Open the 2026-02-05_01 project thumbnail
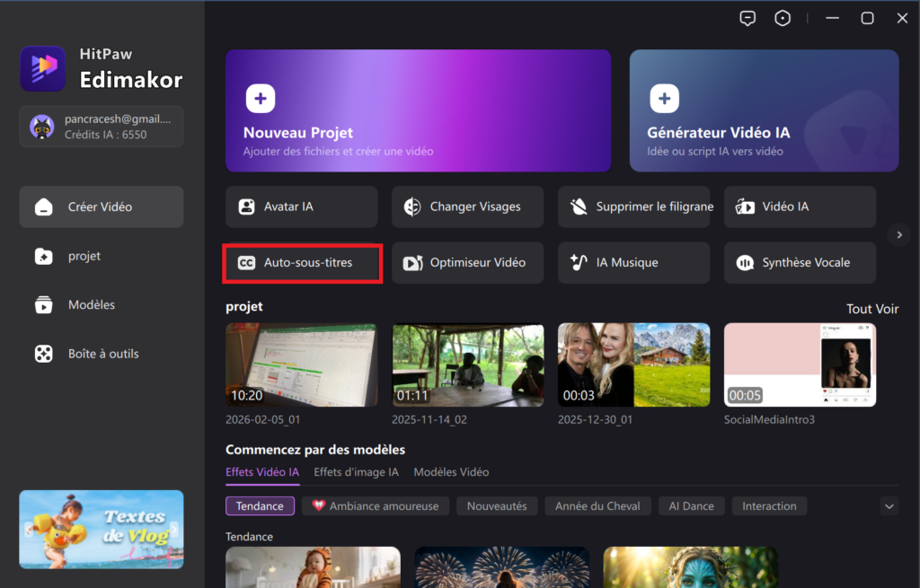This screenshot has width=920, height=588. 301,364
